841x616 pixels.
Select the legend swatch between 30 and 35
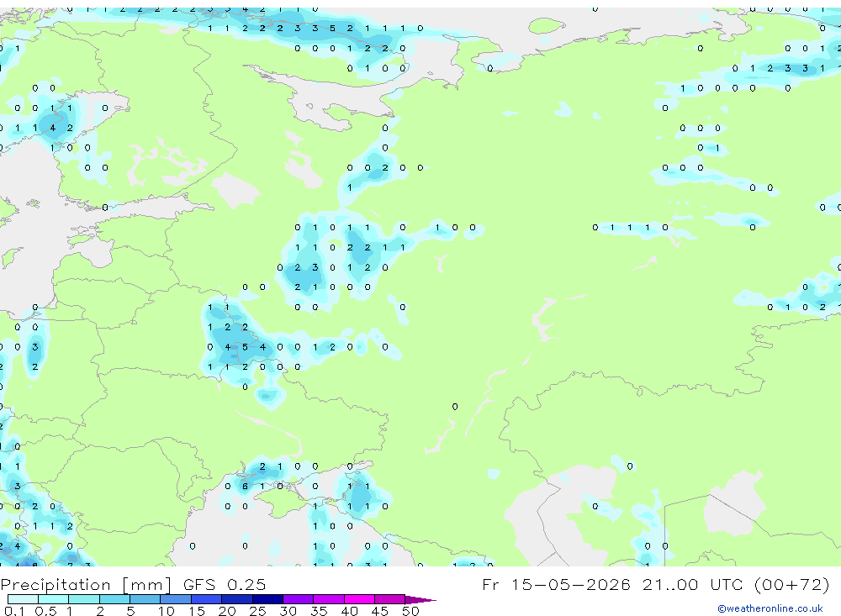[x=299, y=599]
